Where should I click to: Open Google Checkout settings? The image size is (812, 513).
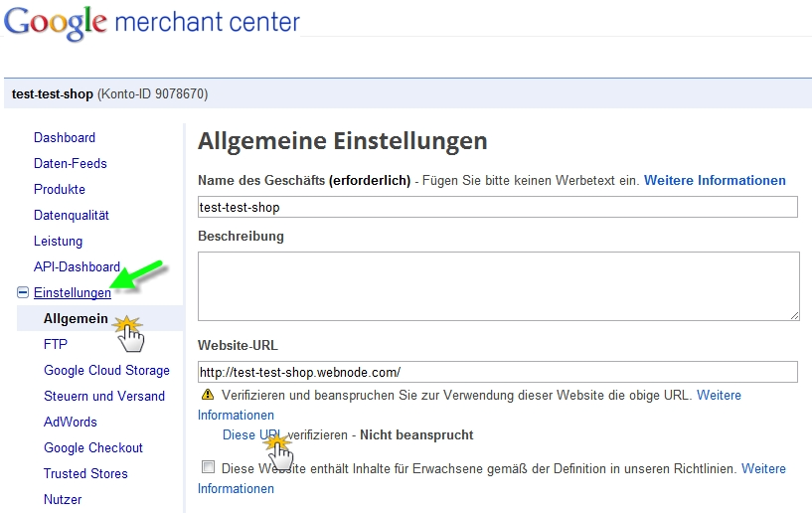[92, 447]
